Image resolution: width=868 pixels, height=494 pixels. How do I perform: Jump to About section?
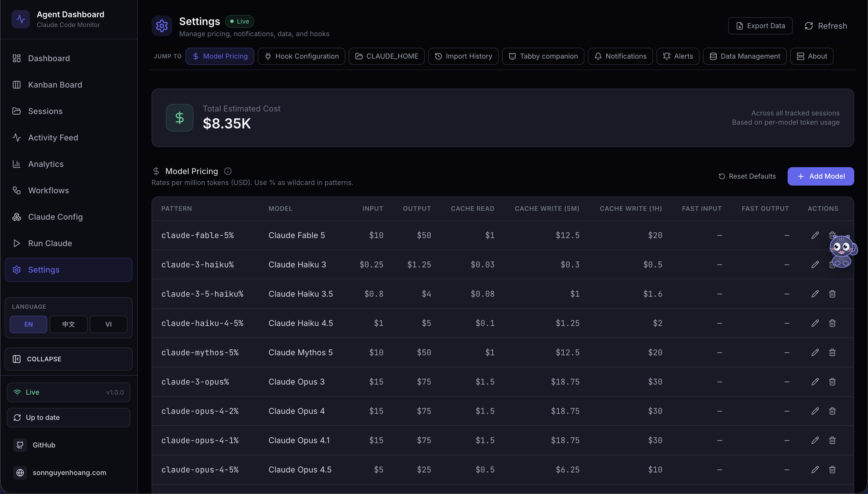[812, 56]
